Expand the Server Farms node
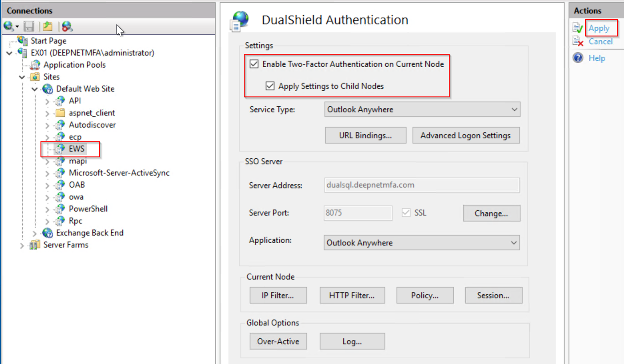The height and width of the screenshot is (364, 624). (x=22, y=245)
